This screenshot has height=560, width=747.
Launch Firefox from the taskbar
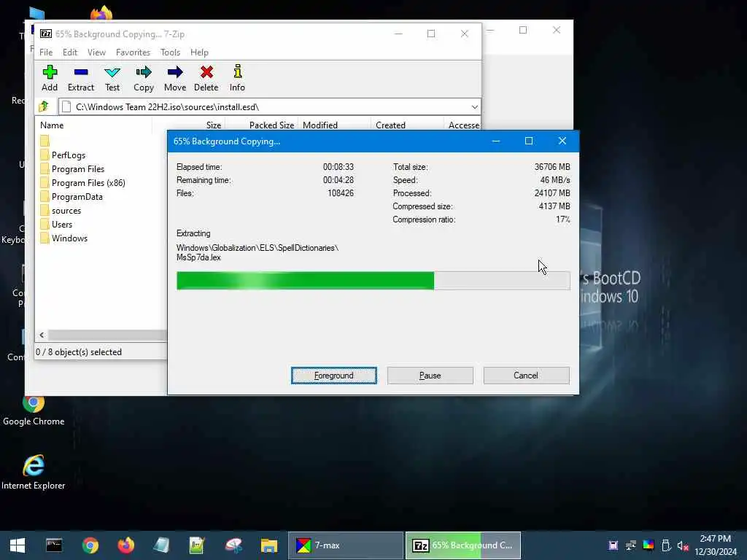[125, 545]
